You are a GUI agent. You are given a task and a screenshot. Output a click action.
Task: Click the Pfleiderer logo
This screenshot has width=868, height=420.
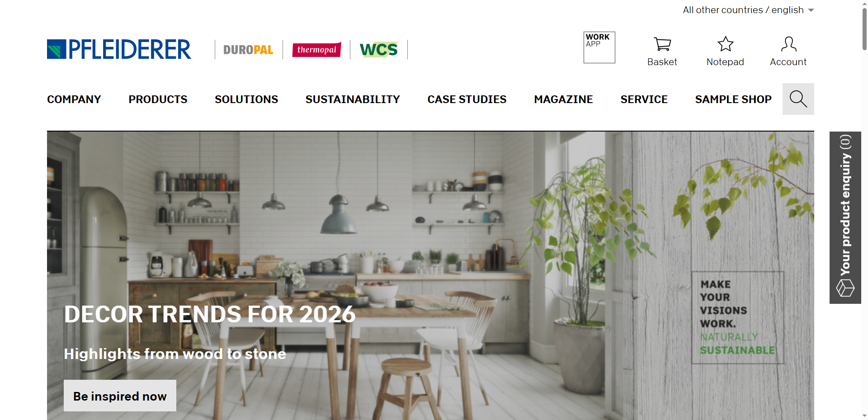coord(119,49)
